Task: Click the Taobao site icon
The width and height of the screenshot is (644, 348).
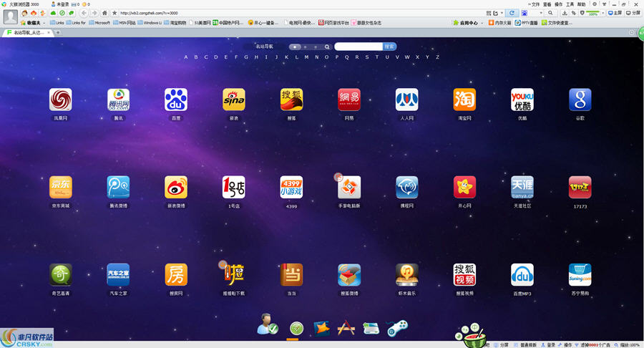Action: point(464,100)
